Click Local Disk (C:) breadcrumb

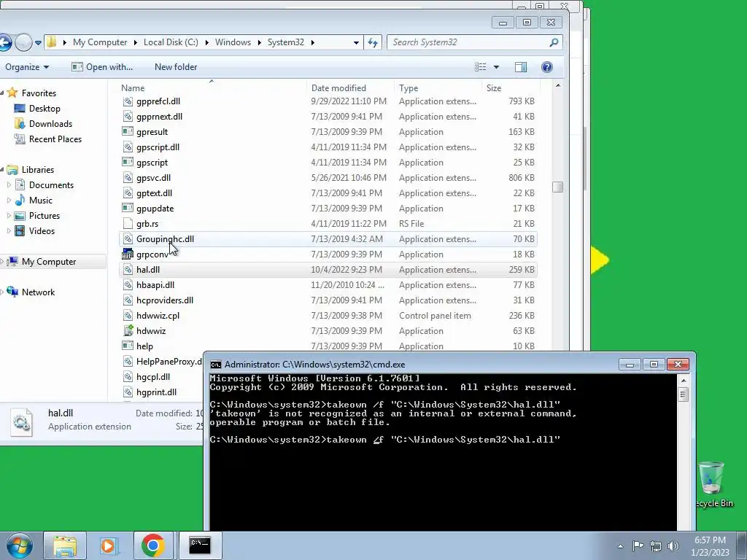[x=171, y=42]
